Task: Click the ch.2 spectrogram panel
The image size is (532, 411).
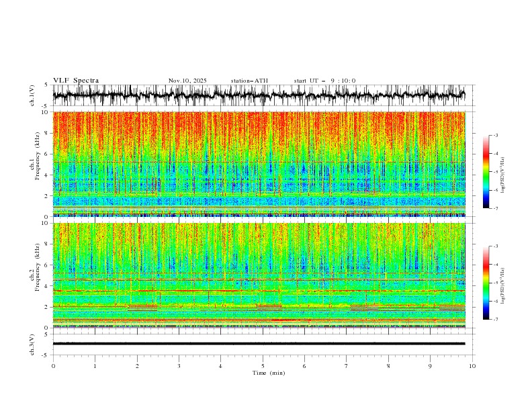Action: (259, 275)
